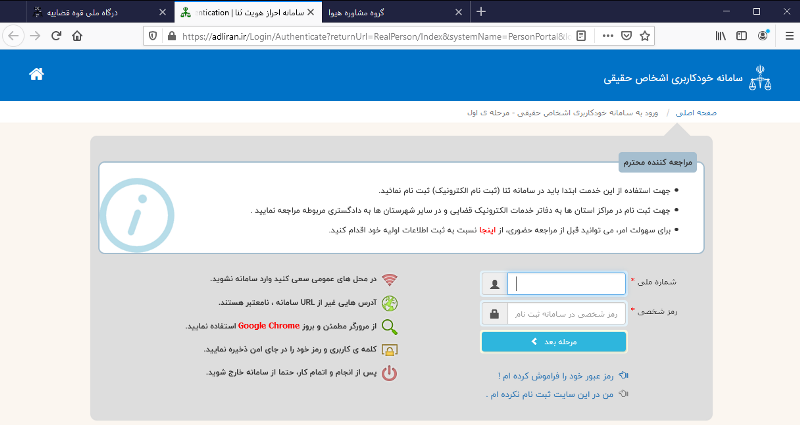The image size is (800, 425).
Task: Open page actions three-dot menu
Action: click(x=608, y=36)
